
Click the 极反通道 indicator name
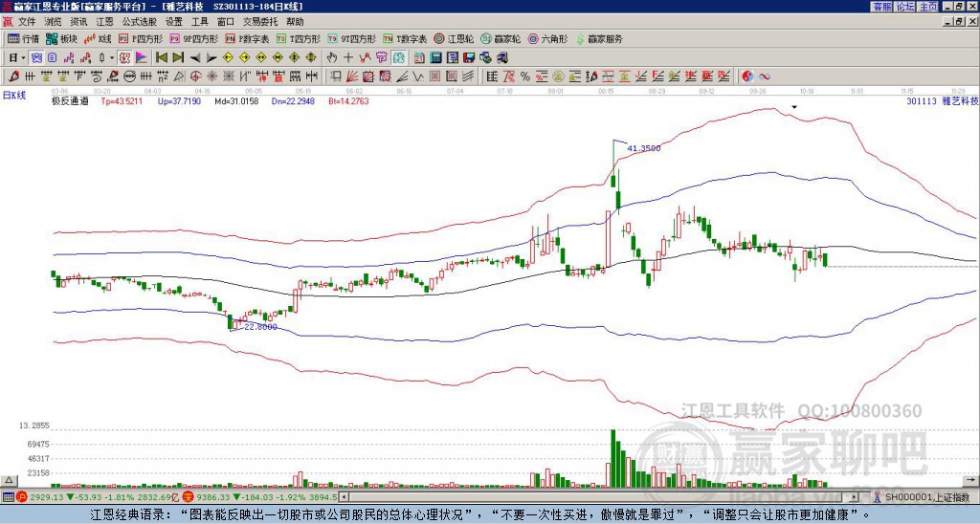point(70,100)
